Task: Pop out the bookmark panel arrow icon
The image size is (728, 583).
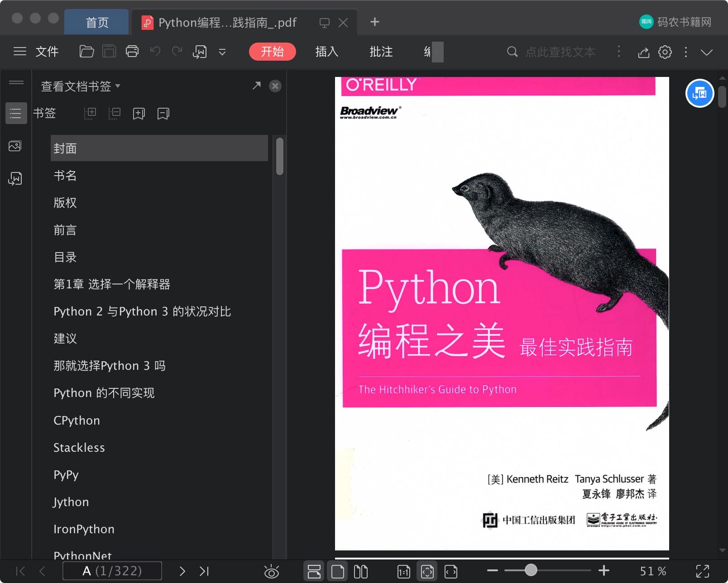Action: tap(257, 85)
